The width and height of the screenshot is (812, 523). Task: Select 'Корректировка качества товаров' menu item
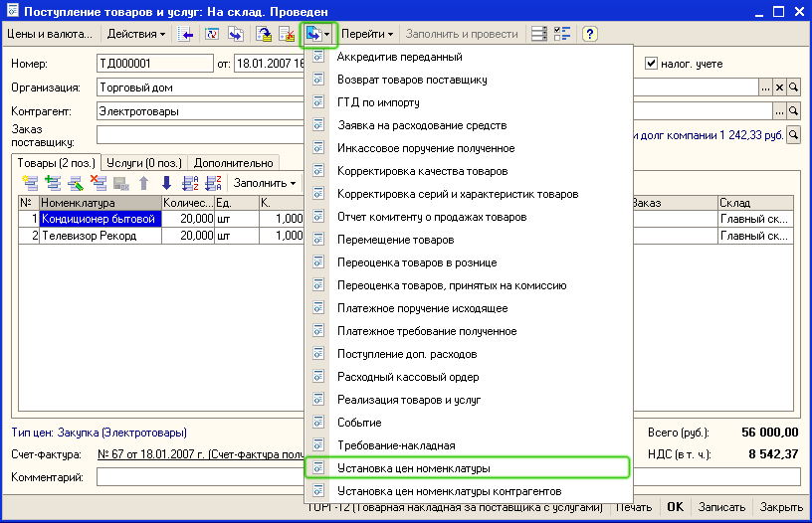click(x=468, y=171)
